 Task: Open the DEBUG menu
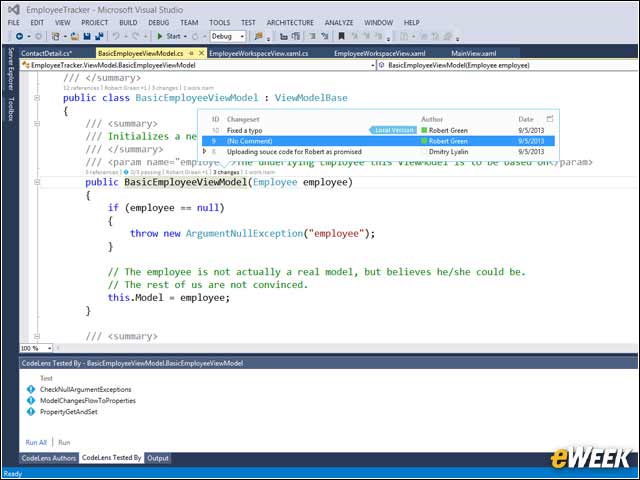[159, 22]
